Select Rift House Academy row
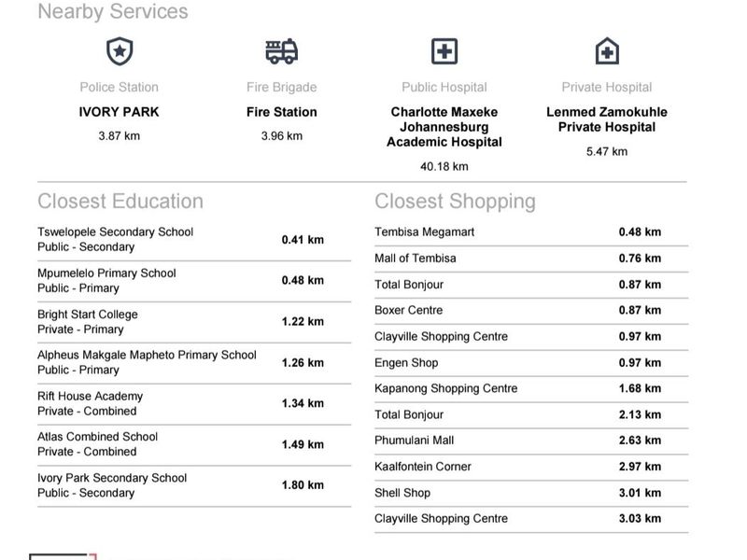This screenshot has width=747, height=560. [194, 404]
